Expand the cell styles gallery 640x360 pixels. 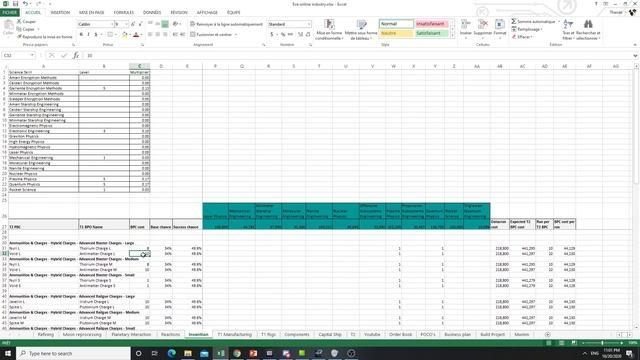click(x=452, y=36)
